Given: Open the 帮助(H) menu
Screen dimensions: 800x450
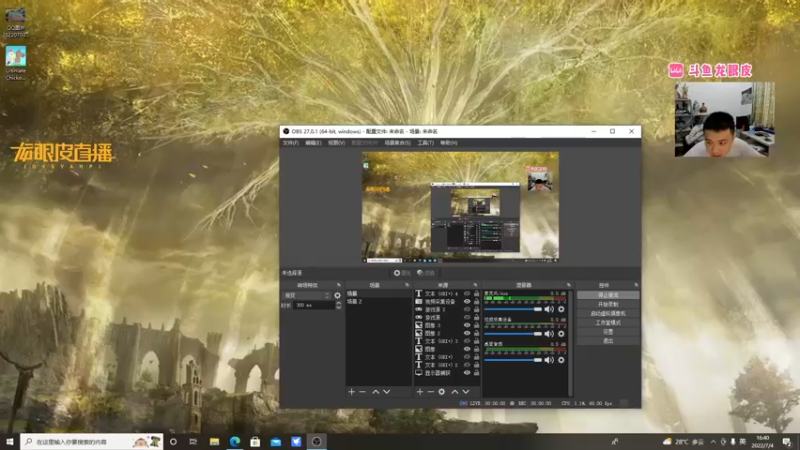Looking at the screenshot, I should coord(448,143).
